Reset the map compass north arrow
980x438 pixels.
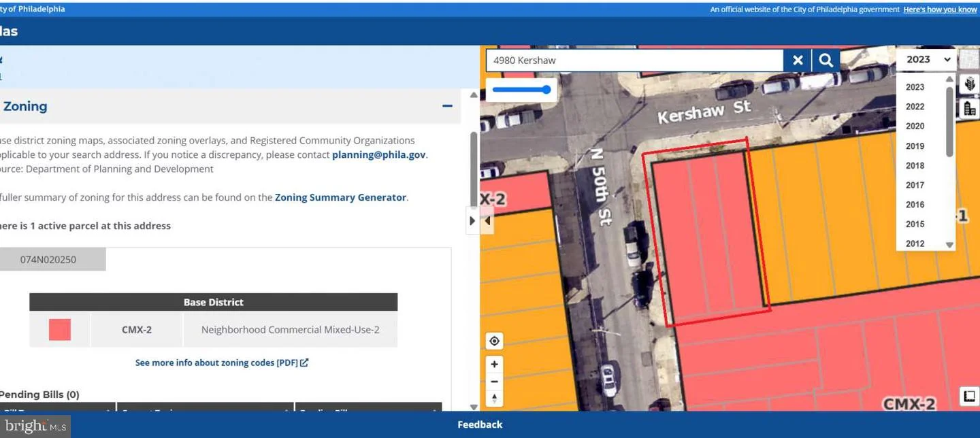pos(494,399)
